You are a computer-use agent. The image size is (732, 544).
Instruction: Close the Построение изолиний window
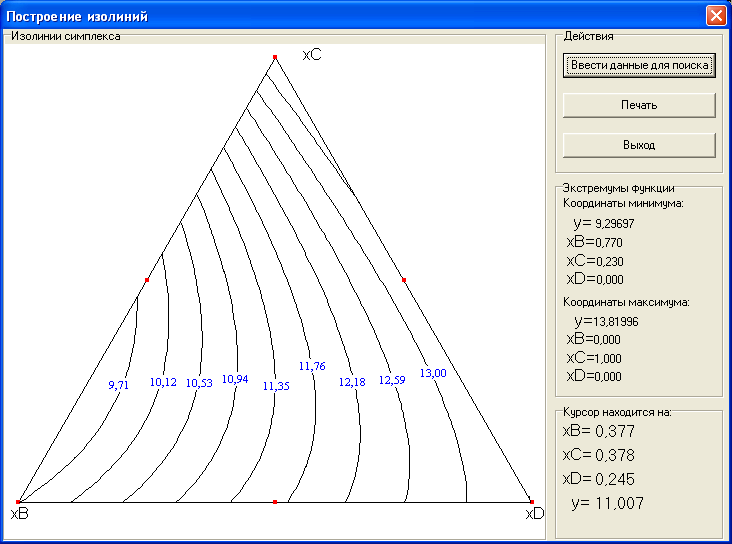pyautogui.click(x=716, y=15)
